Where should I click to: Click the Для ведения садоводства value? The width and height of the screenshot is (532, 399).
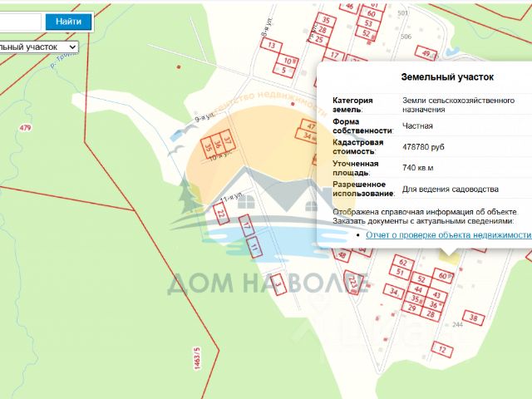[451, 189]
